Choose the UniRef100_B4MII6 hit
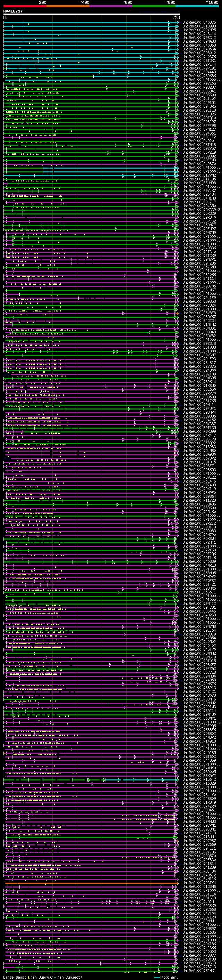 point(199,879)
